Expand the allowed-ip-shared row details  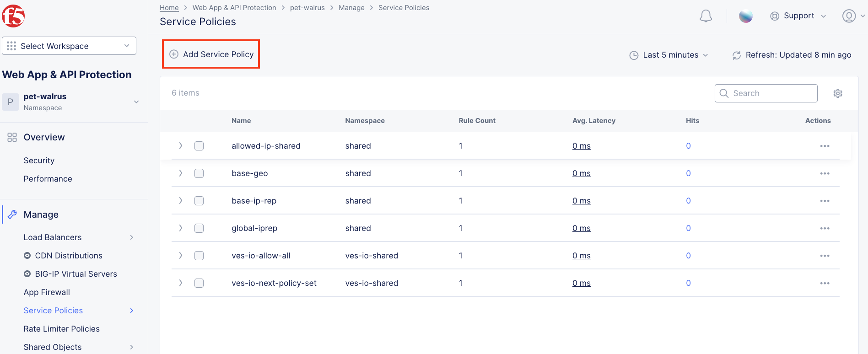(x=181, y=146)
